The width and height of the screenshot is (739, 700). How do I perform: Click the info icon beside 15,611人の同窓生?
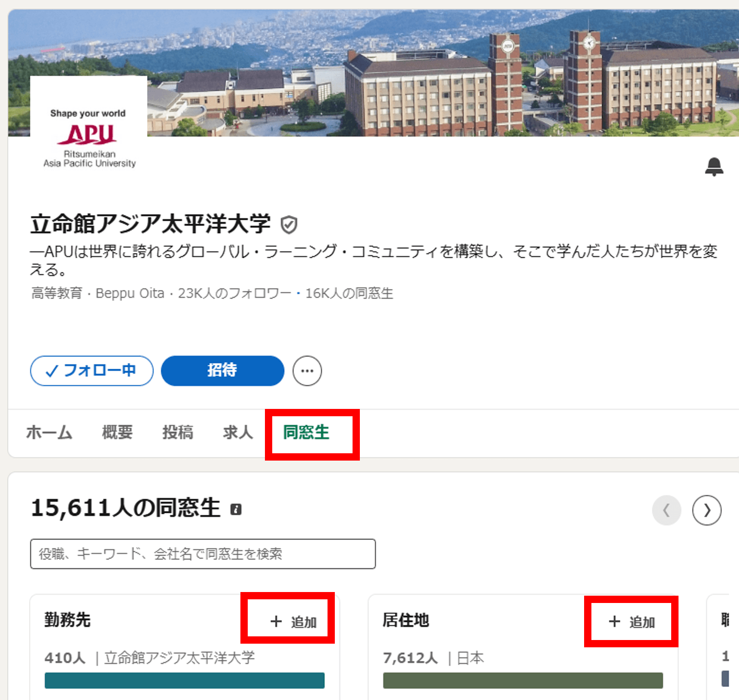click(236, 509)
